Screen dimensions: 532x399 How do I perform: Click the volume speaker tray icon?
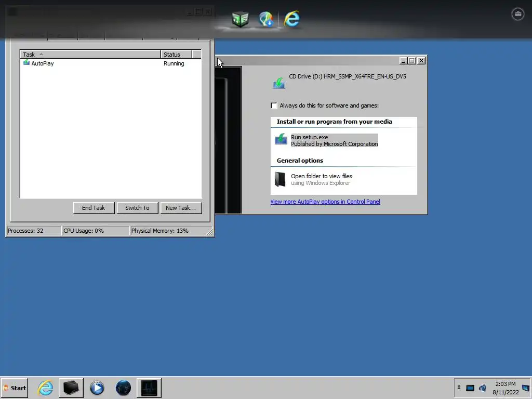tap(483, 388)
